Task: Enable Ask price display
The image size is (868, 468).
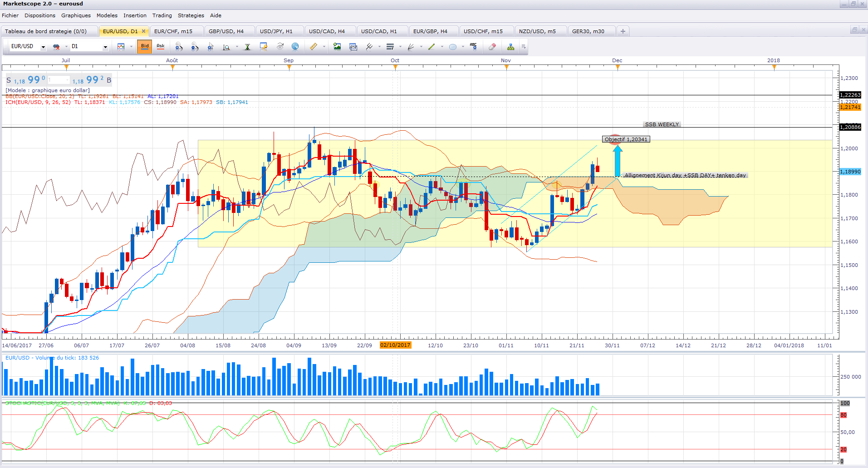Action: 161,46
